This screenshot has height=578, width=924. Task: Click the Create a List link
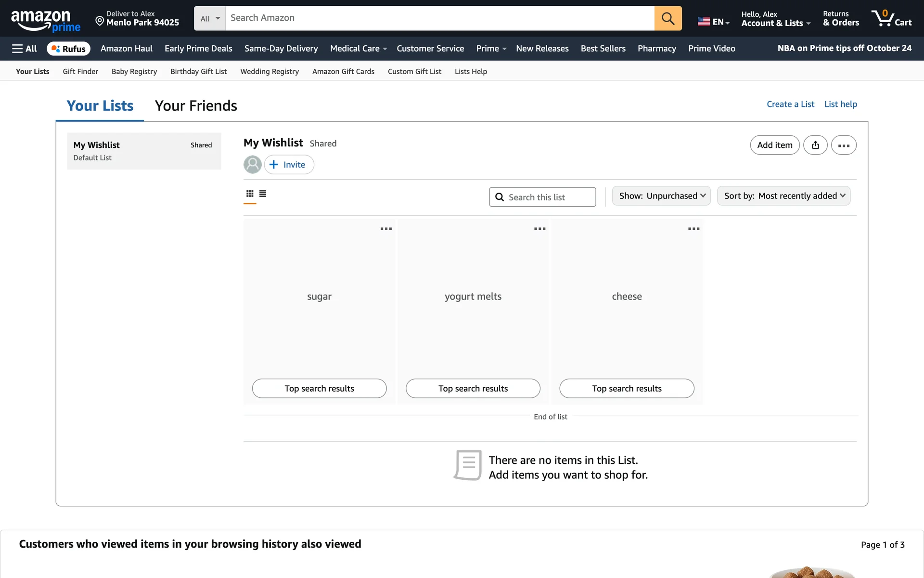tap(790, 104)
